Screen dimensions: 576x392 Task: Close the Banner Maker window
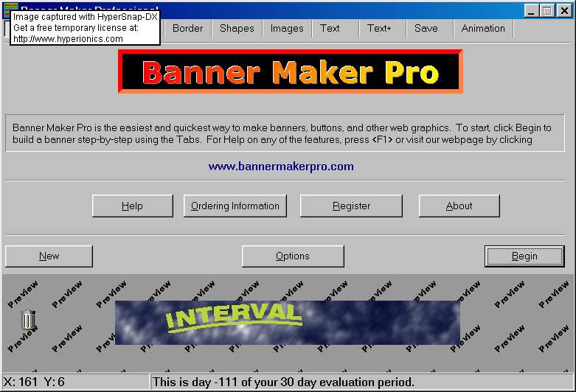564,10
